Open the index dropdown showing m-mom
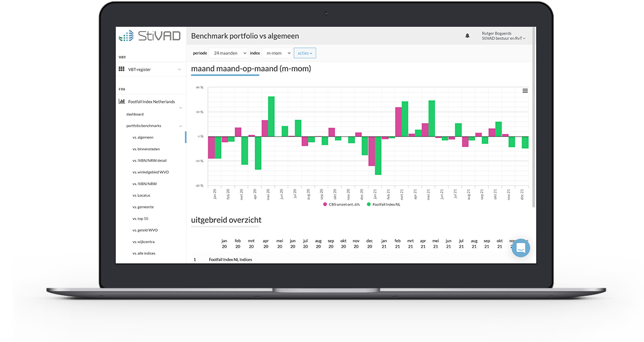This screenshot has height=342, width=644. point(277,53)
